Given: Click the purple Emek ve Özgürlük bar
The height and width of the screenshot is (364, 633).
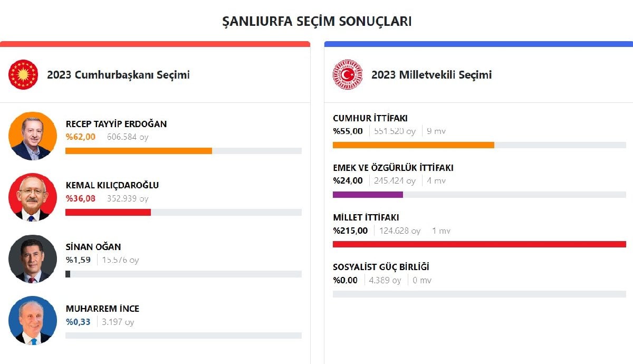Looking at the screenshot, I should pyautogui.click(x=368, y=195).
